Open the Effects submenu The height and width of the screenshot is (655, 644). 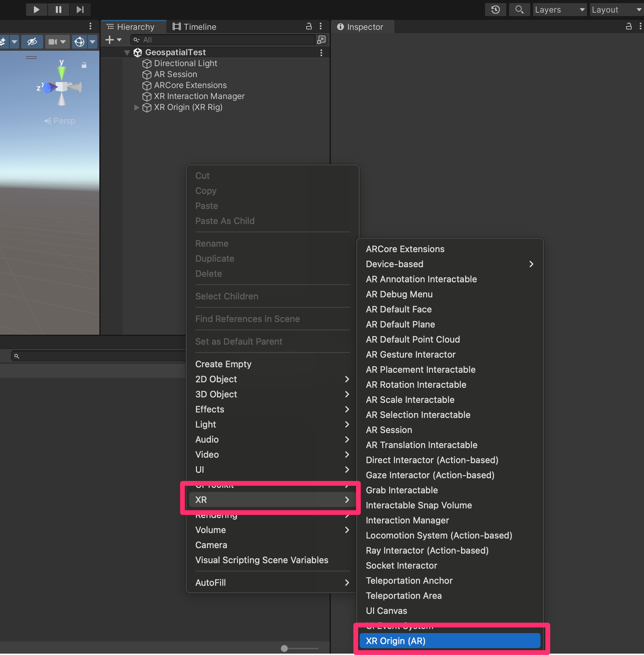pyautogui.click(x=272, y=409)
